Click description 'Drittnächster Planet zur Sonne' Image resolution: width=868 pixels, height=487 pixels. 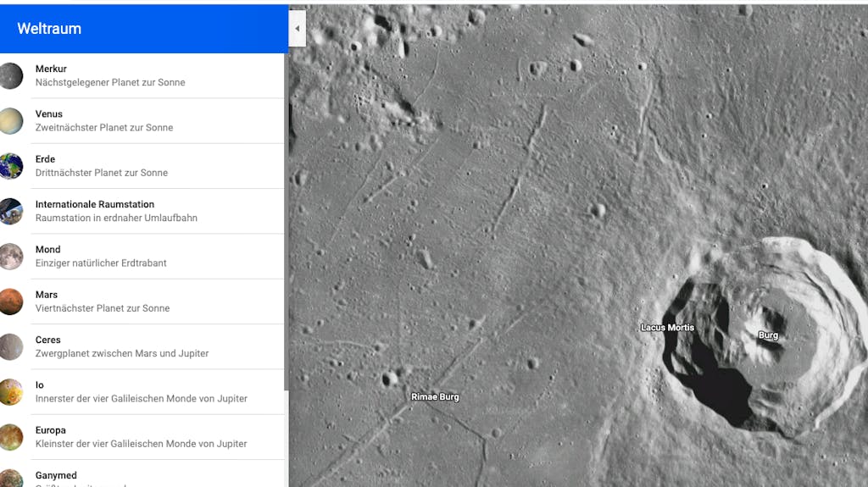(102, 173)
